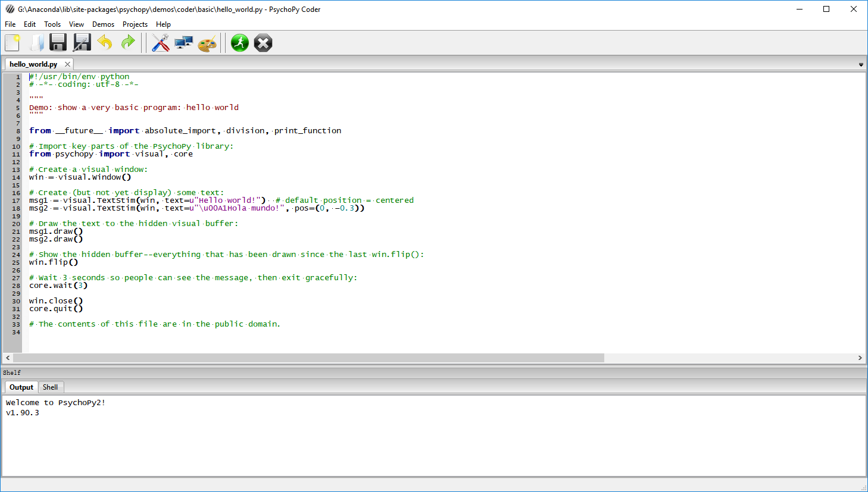868x492 pixels.
Task: Click the Save As toolbar icon
Action: (x=82, y=43)
